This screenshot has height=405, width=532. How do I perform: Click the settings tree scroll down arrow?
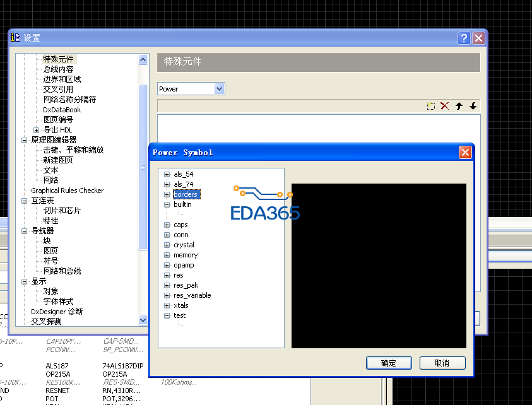point(143,320)
